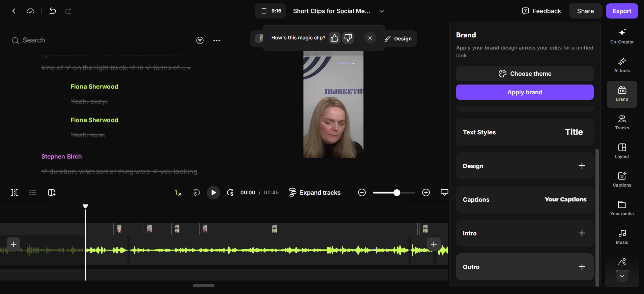Open the Music library panel
Viewport: 644px width, 294px height.
[622, 237]
